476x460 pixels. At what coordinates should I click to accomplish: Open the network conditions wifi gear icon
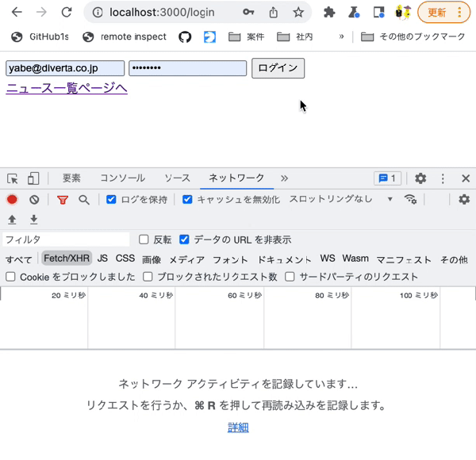click(410, 199)
